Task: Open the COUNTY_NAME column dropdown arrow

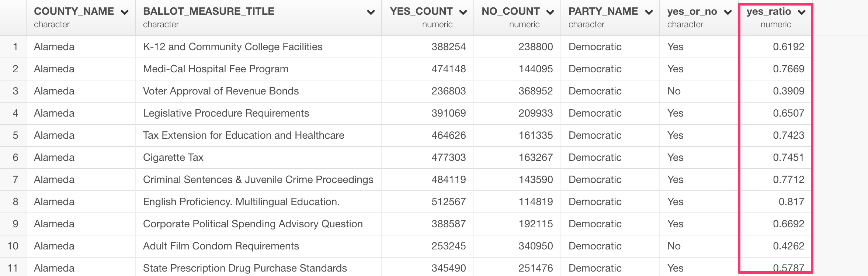Action: tap(125, 12)
